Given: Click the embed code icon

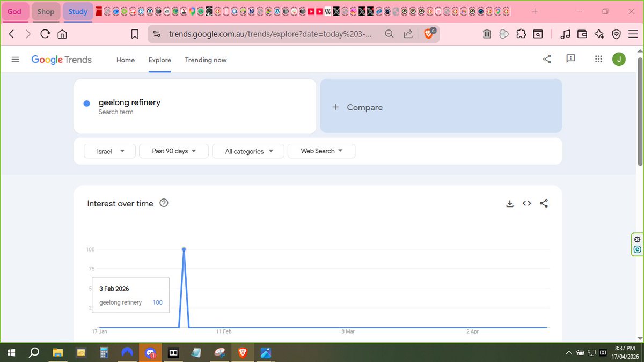Looking at the screenshot, I should click(x=527, y=203).
